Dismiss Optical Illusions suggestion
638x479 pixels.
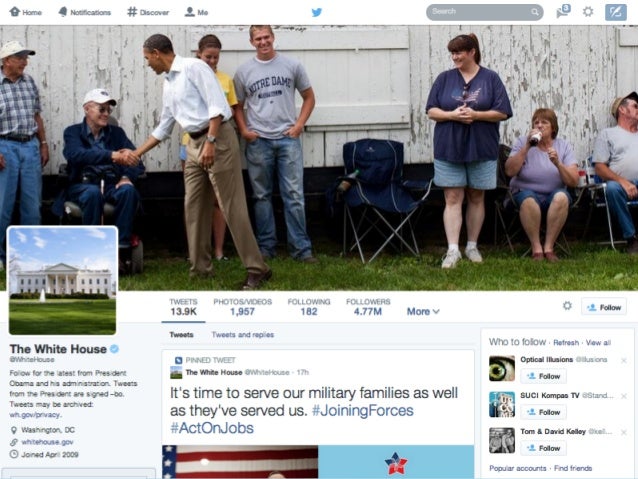(x=624, y=361)
